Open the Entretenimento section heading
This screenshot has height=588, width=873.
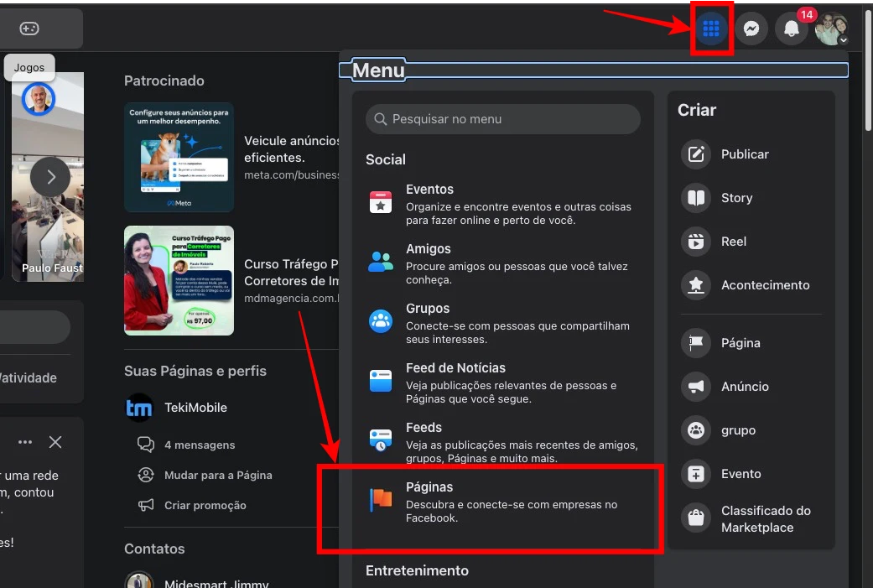click(x=417, y=570)
